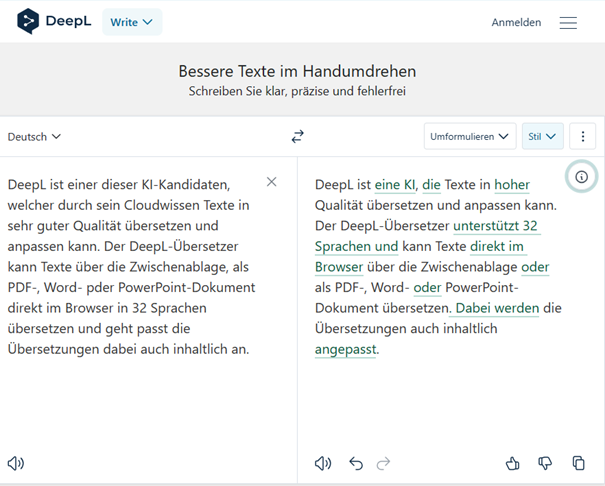The height and width of the screenshot is (486, 605).
Task: Open the three-dot more options menu
Action: click(582, 136)
